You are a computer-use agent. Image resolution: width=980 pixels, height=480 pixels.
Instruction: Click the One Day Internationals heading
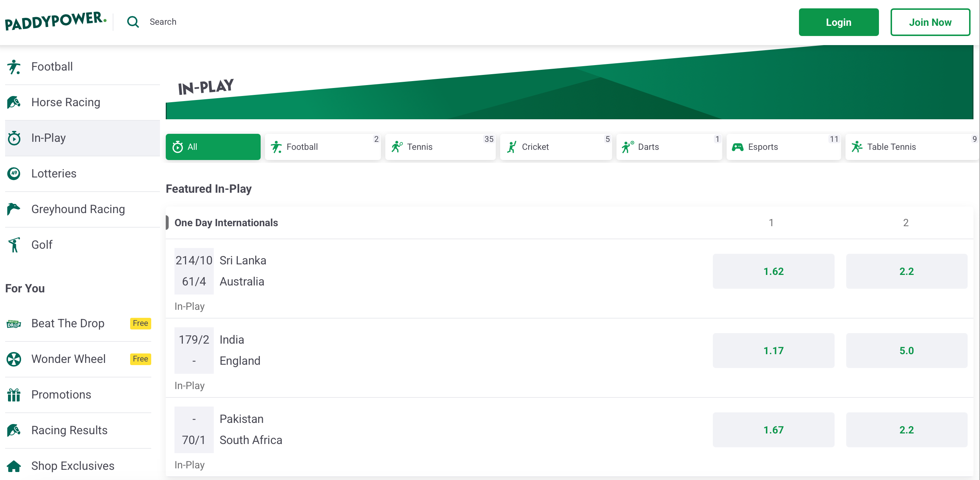coord(226,223)
